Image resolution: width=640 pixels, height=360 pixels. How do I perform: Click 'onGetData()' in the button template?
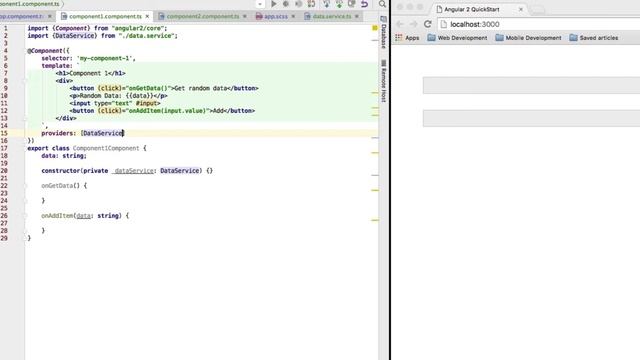(149, 88)
